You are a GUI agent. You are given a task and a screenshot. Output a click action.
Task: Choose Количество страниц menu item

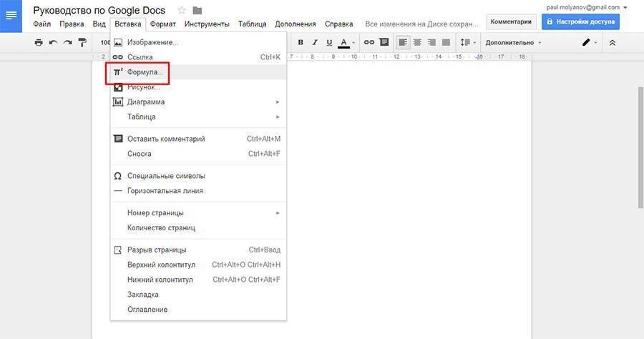click(x=198, y=227)
